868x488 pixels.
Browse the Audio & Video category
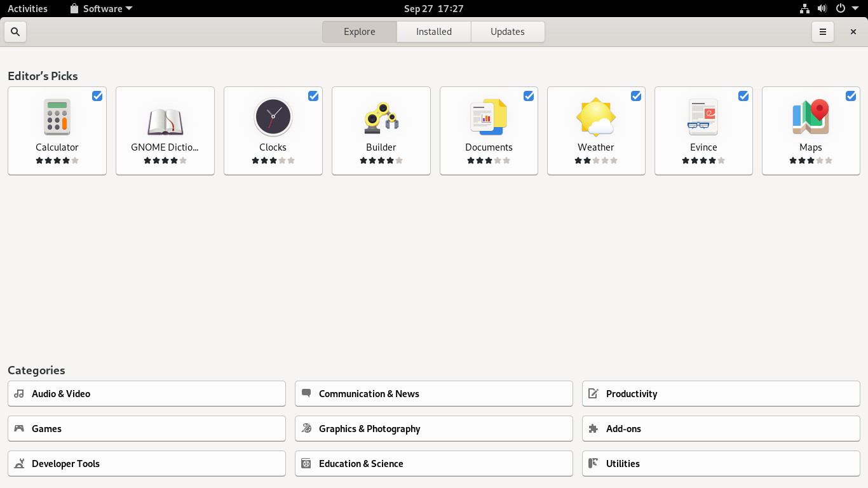(147, 394)
